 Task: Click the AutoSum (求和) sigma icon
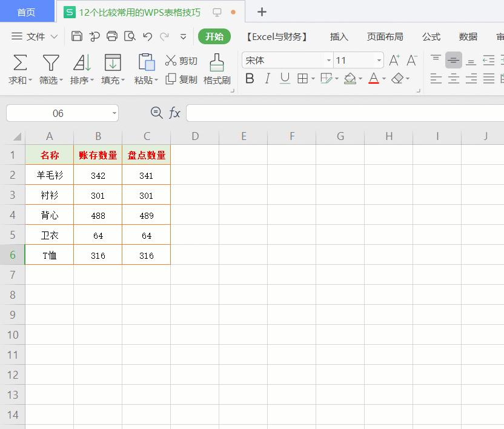20,62
